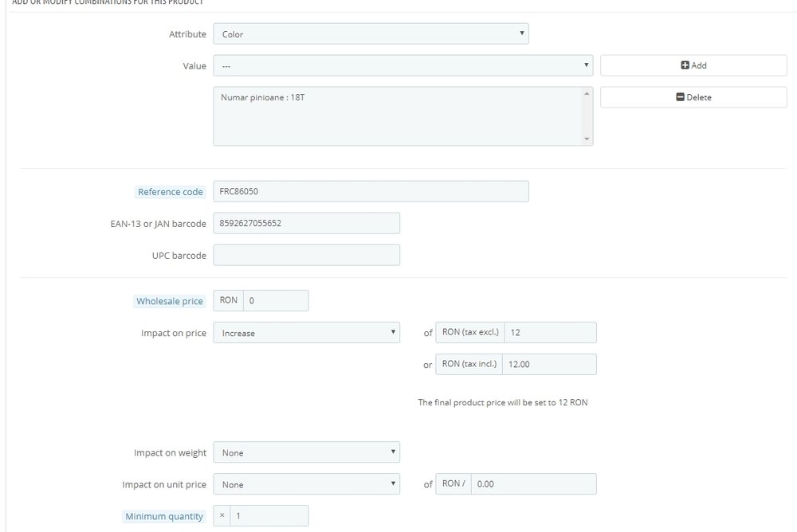Click the Reference code label
The width and height of the screenshot is (797, 532).
170,192
